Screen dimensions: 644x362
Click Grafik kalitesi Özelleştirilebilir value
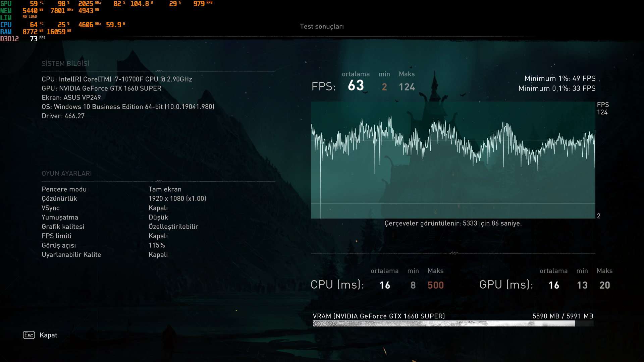pyautogui.click(x=173, y=227)
